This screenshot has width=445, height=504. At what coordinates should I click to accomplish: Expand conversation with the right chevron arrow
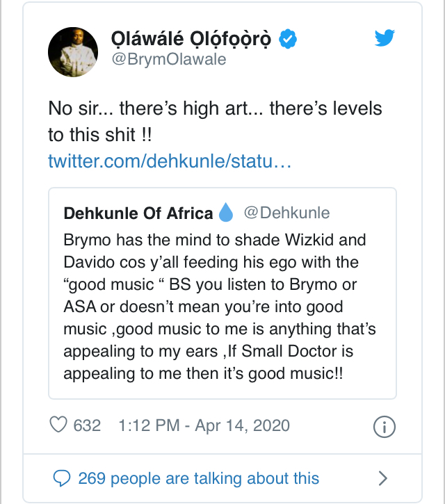tap(382, 478)
